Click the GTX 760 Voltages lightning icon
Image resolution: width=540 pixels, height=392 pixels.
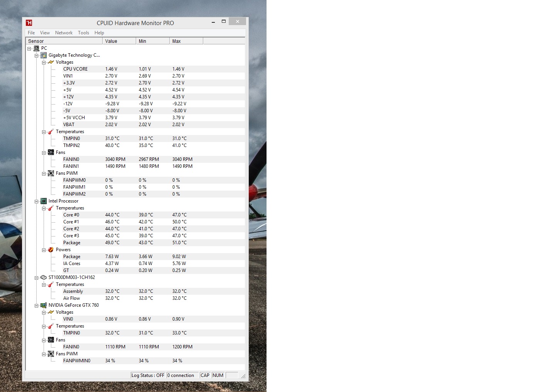pyautogui.click(x=51, y=312)
